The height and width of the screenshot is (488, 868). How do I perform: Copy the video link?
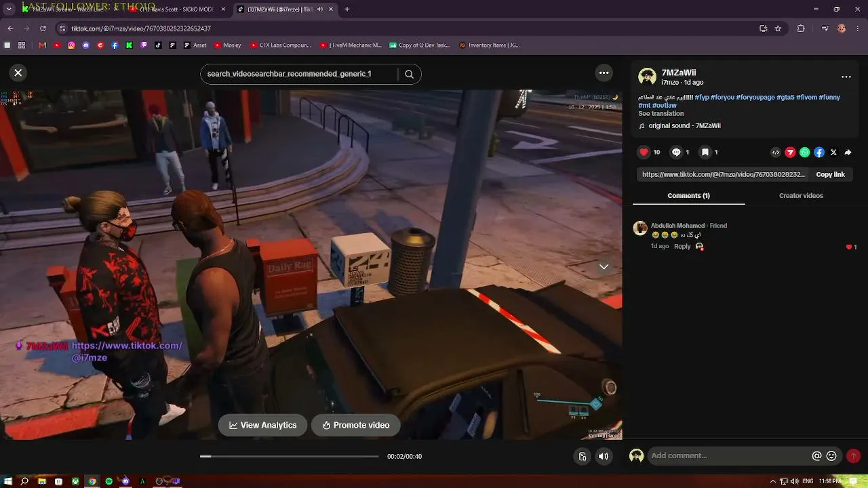click(830, 174)
